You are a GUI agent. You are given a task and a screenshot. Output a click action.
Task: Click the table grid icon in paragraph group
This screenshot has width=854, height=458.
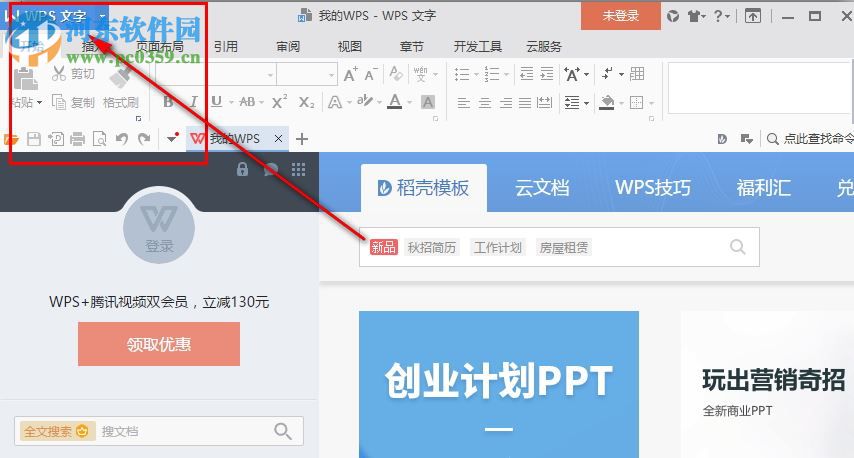[x=637, y=74]
